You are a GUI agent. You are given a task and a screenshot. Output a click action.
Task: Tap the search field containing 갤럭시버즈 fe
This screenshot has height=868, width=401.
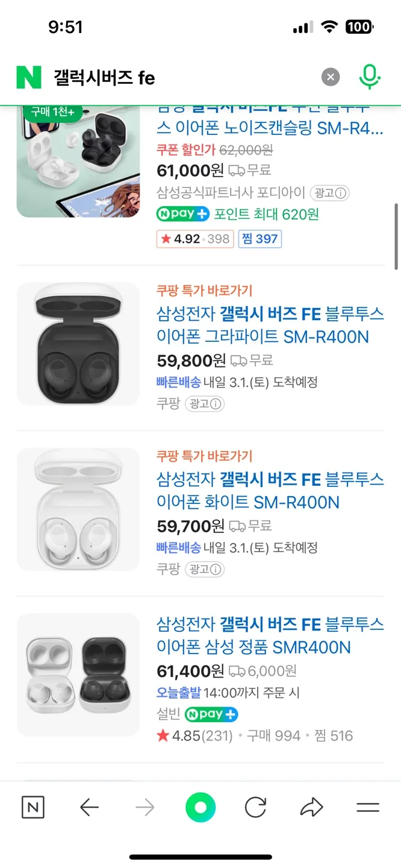pos(181,77)
